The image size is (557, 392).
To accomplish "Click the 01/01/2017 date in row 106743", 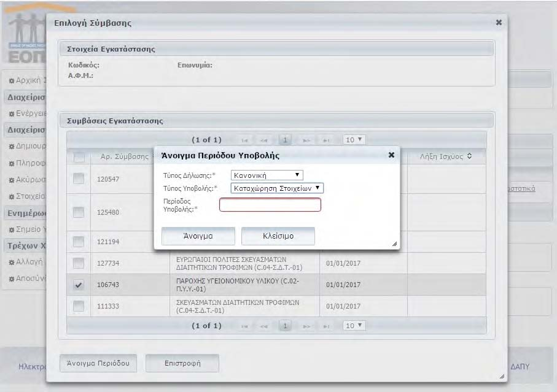I will pos(343,285).
